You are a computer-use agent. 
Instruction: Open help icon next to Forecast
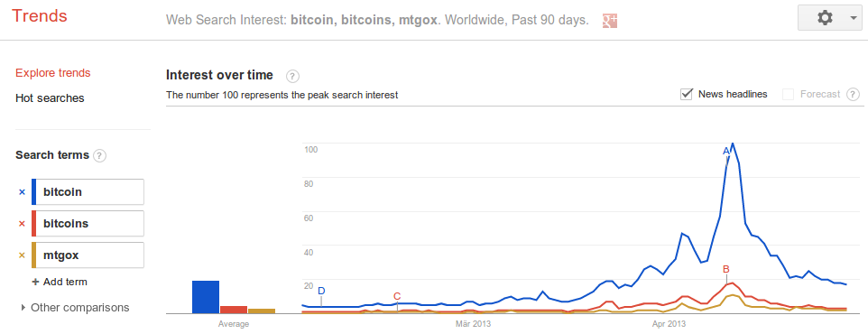pos(853,94)
